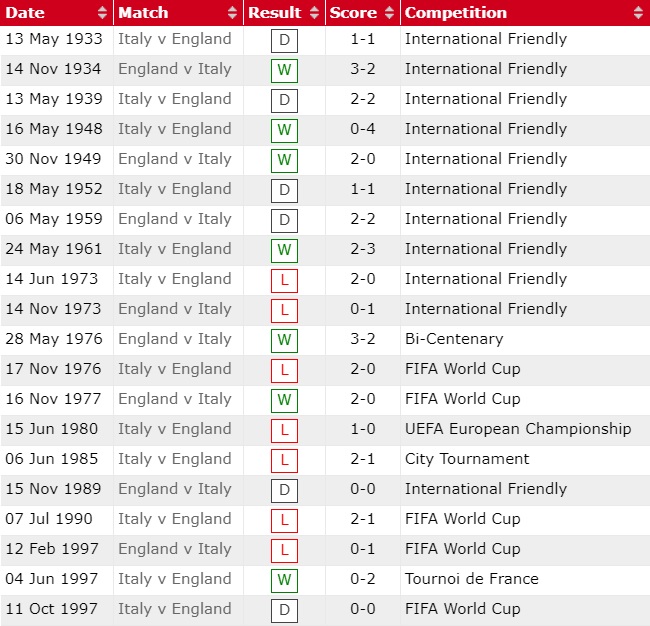This screenshot has width=650, height=626.
Task: Click Tournoi de France competition text
Action: pyautogui.click(x=471, y=579)
